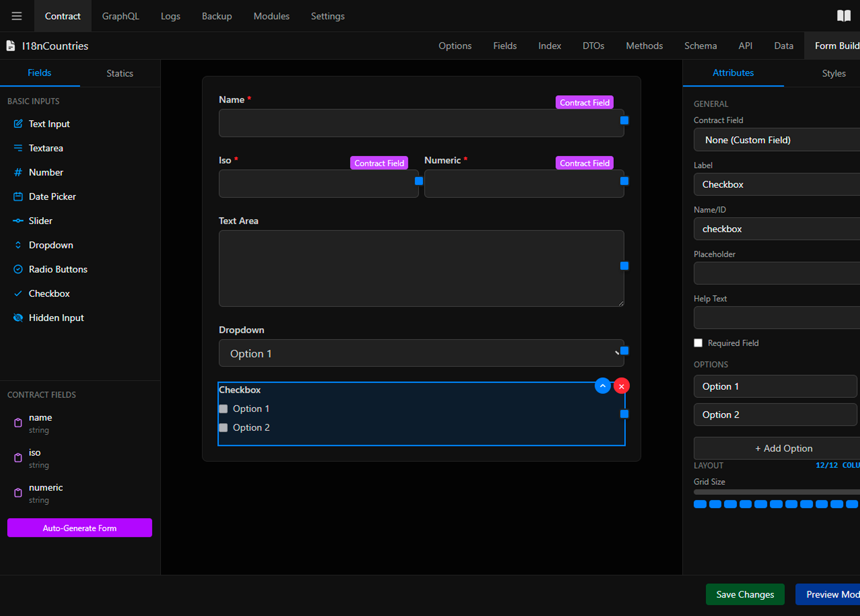Screen dimensions: 860x616
Task: Click the iso contract field clipboard icon
Action: point(18,458)
